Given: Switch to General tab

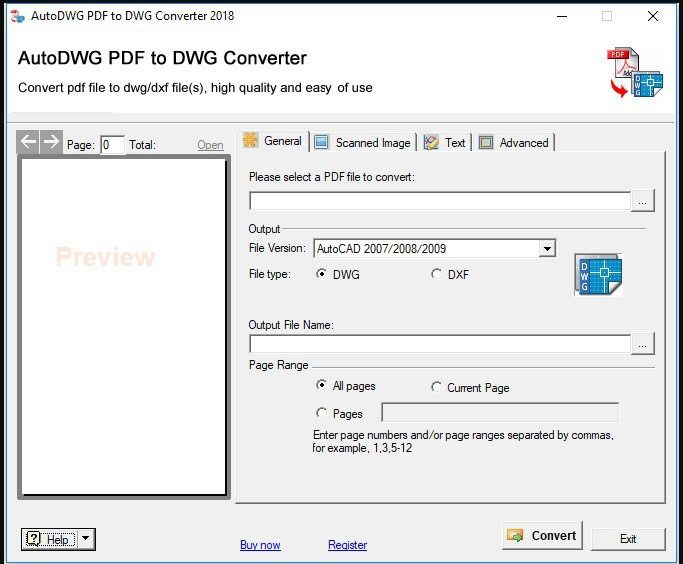Looking at the screenshot, I should click(274, 141).
